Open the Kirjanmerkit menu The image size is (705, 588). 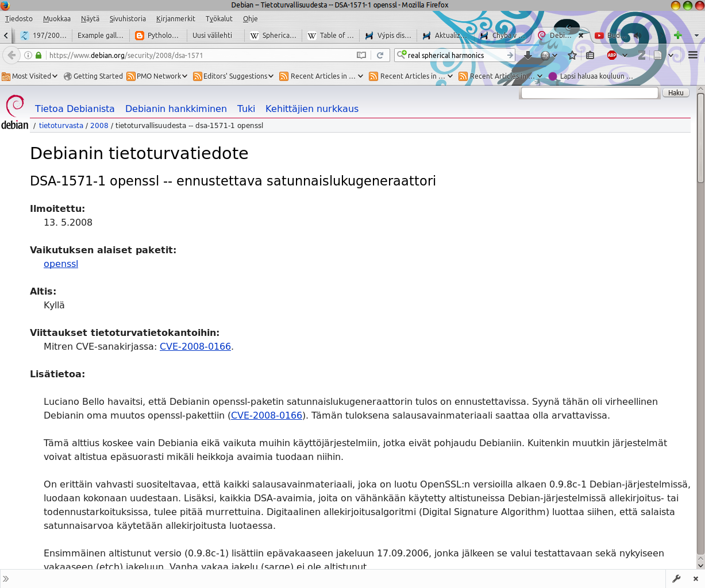176,18
